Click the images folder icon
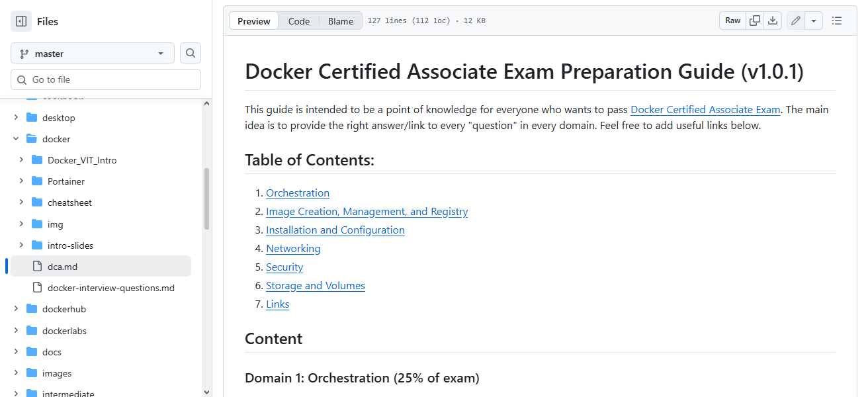This screenshot has height=397, width=868. (32, 373)
